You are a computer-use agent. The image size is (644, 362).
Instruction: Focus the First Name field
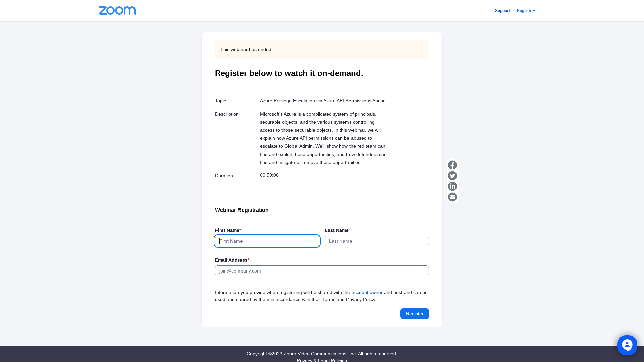click(267, 241)
